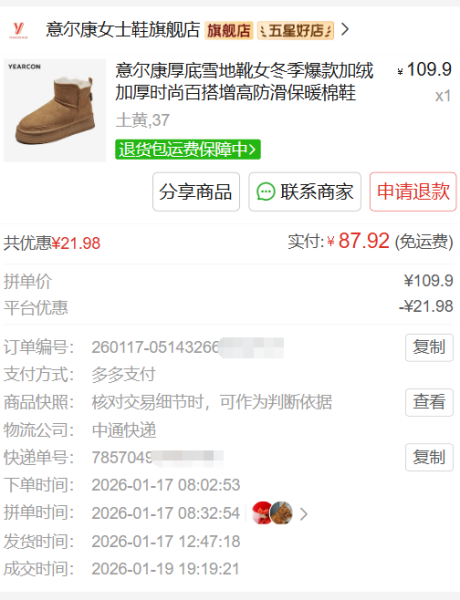Screen dimensions: 460x600
Task: Tap the 土黄,37 variant text
Action: 143,121
